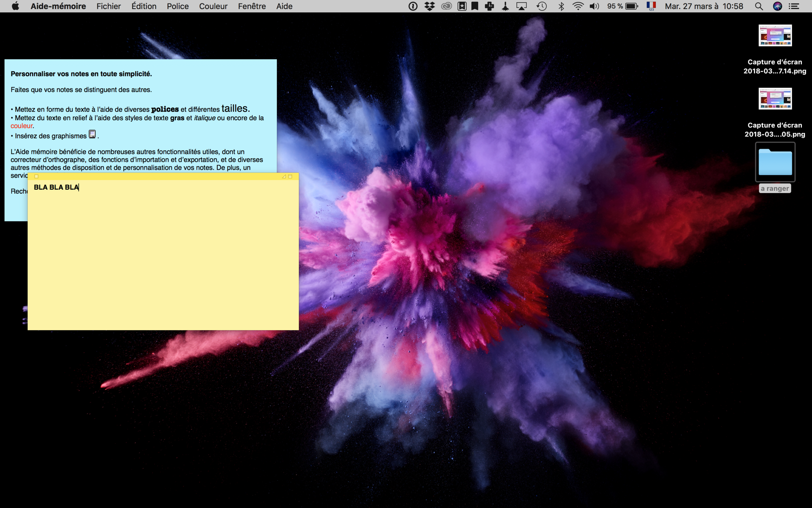Open the Spotlight search magnifier
The image size is (812, 508).
759,6
